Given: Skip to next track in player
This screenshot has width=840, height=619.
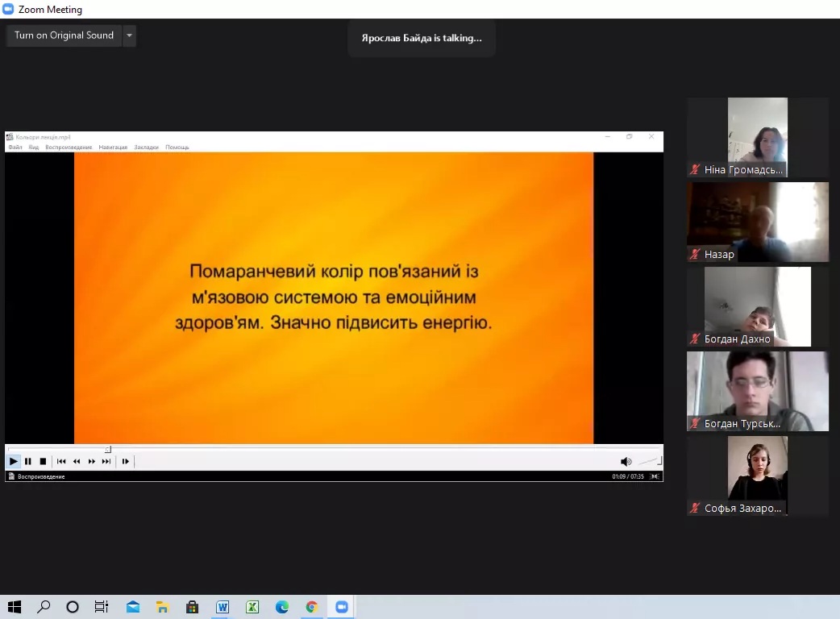Looking at the screenshot, I should tap(106, 461).
